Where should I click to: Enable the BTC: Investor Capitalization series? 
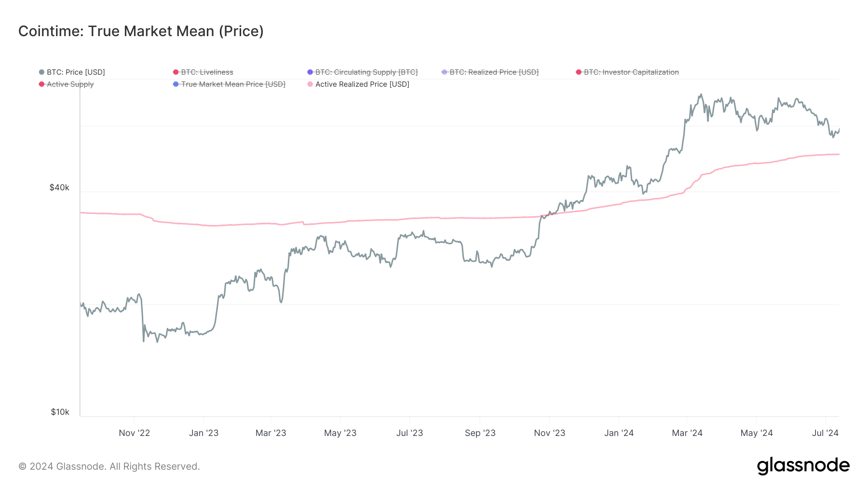pyautogui.click(x=627, y=72)
